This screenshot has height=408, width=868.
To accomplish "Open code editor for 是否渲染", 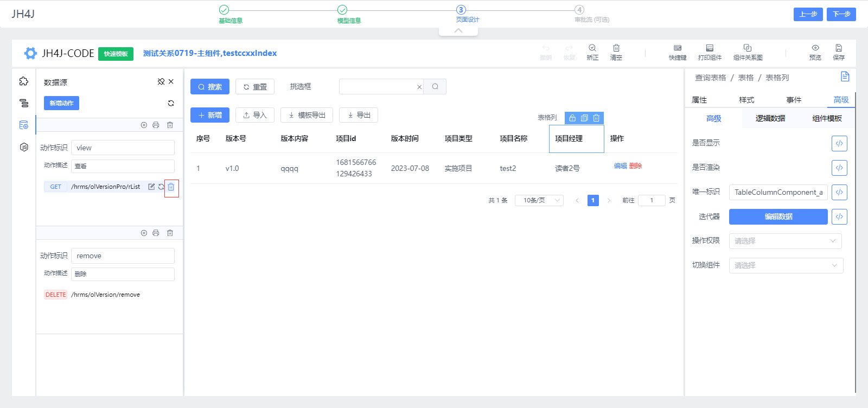I will [x=839, y=168].
